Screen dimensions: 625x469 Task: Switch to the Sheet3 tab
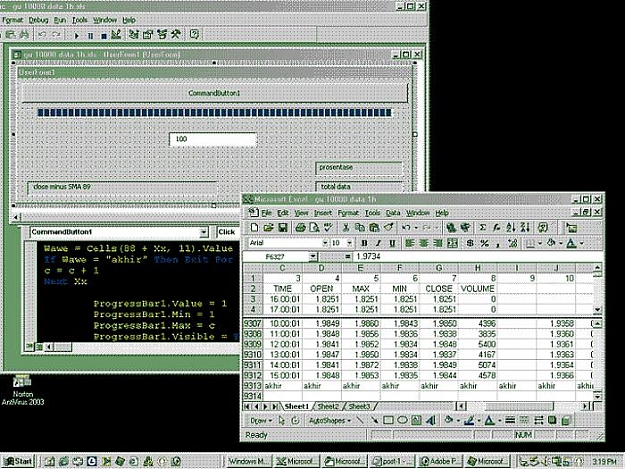tap(360, 406)
